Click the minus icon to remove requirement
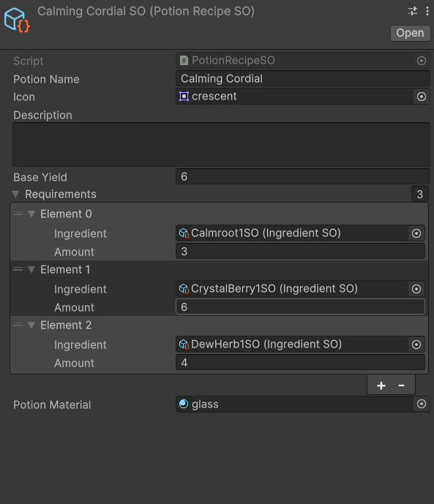Image resolution: width=434 pixels, height=504 pixels. tap(401, 385)
